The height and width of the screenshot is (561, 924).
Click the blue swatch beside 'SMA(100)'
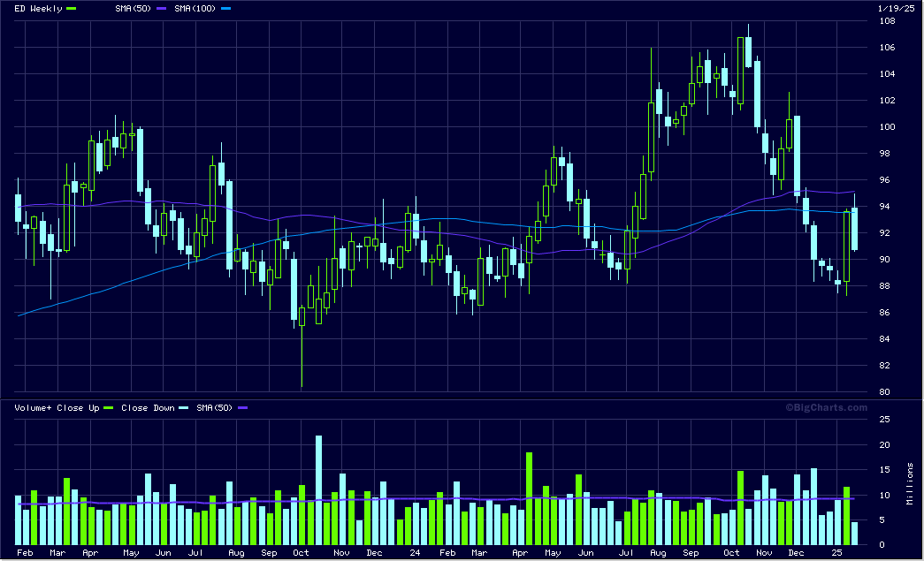(225, 9)
